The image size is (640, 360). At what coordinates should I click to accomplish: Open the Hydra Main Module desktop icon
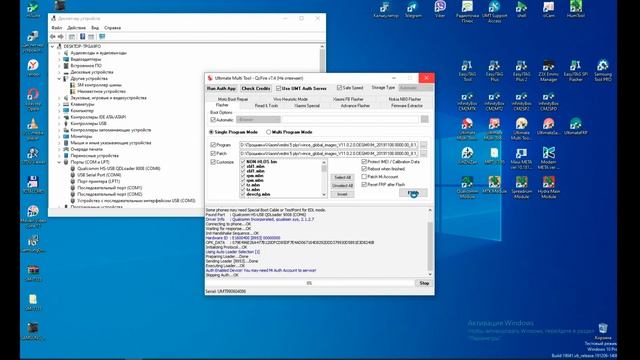tap(548, 187)
